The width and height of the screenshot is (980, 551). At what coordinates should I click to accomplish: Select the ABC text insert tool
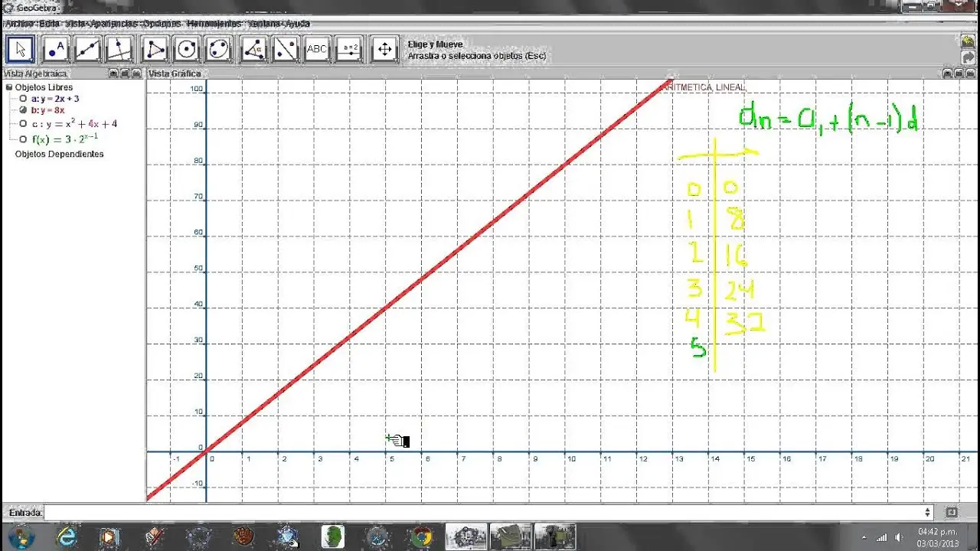click(x=316, y=50)
